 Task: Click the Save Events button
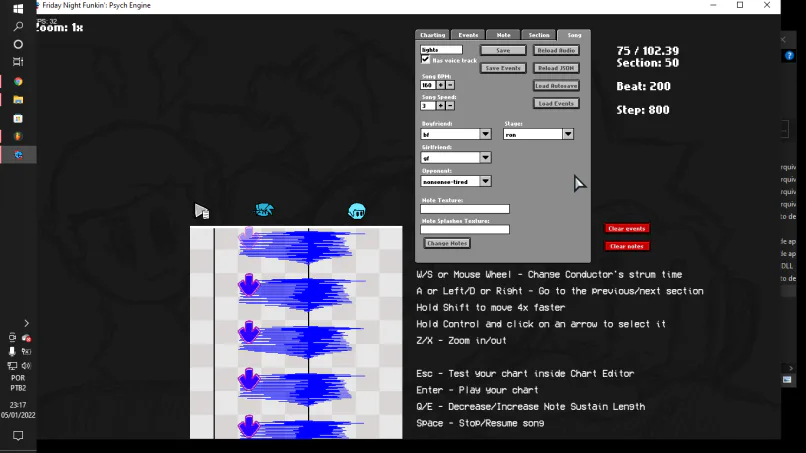(503, 68)
